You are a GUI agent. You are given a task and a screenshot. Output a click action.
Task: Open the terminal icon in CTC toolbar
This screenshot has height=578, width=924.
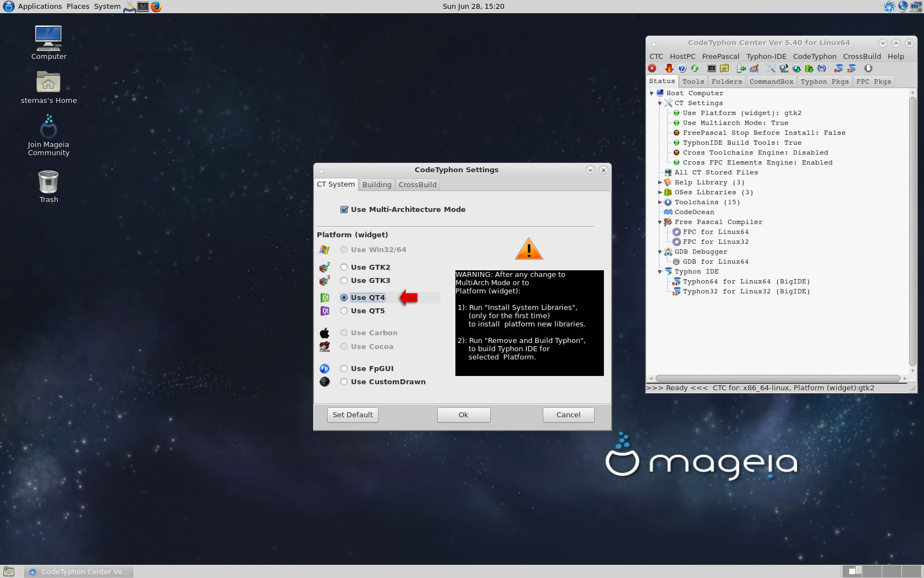pyautogui.click(x=711, y=68)
